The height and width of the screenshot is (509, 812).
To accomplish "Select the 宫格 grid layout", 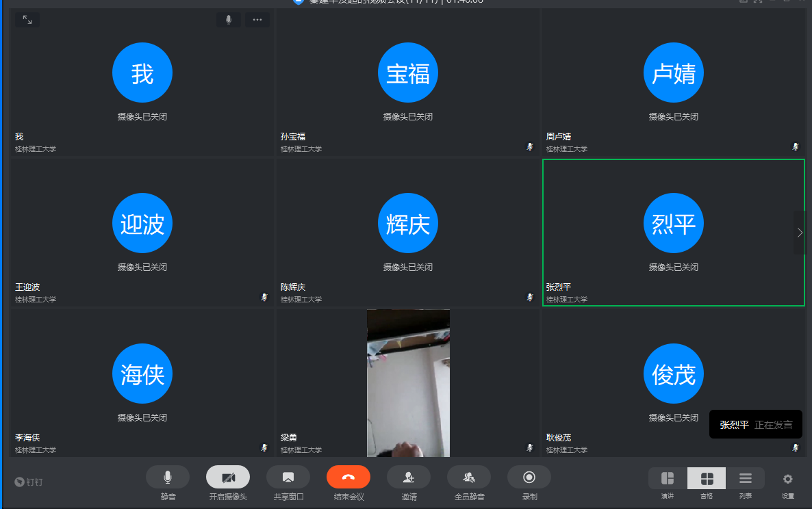I will point(707,478).
